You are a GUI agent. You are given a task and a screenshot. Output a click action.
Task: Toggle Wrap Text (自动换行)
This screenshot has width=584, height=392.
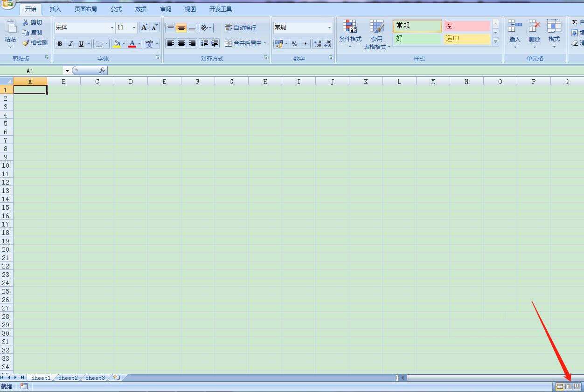point(240,28)
